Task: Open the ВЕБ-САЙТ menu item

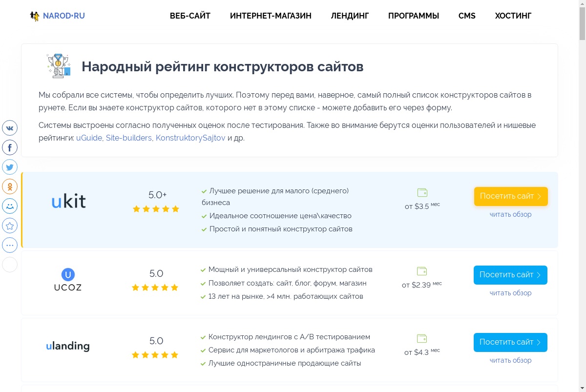Action: coord(190,16)
